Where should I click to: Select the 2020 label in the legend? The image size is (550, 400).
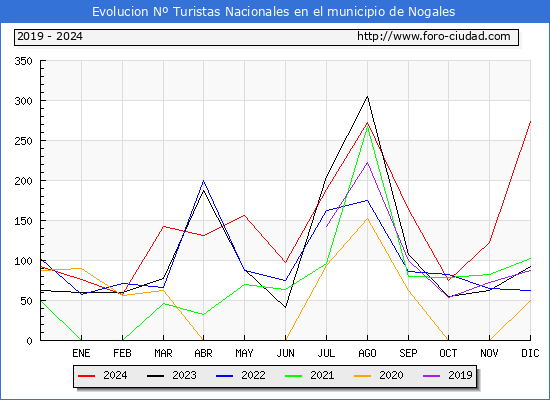pyautogui.click(x=391, y=375)
